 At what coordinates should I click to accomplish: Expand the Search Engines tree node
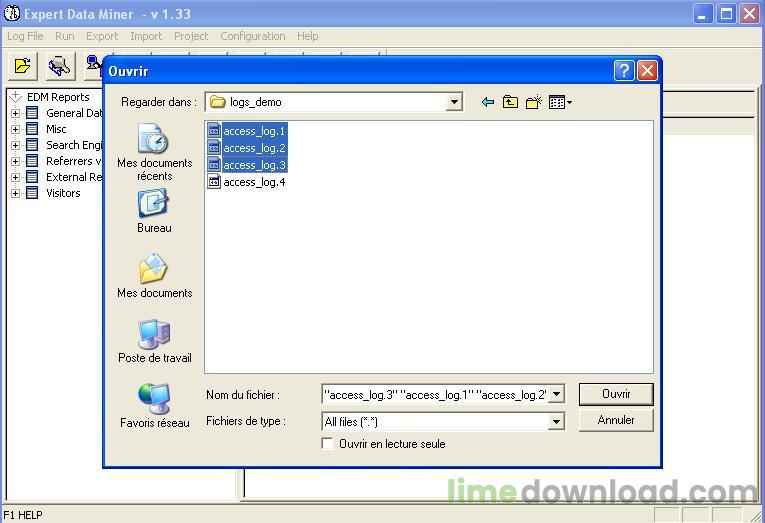pos(16,145)
